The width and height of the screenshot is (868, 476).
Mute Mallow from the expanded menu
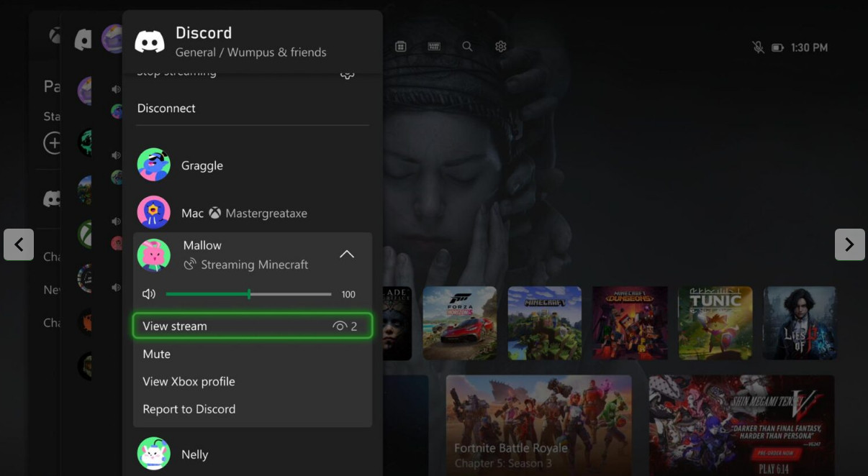click(x=157, y=354)
